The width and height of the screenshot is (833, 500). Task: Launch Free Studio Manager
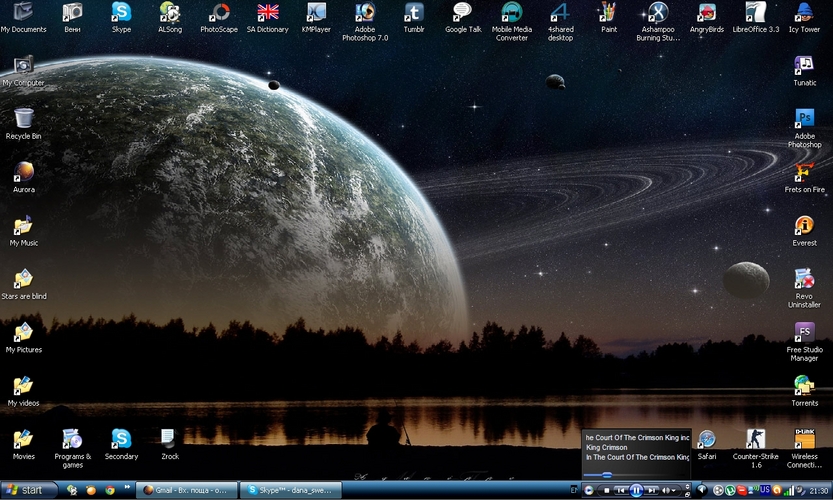[x=804, y=342]
